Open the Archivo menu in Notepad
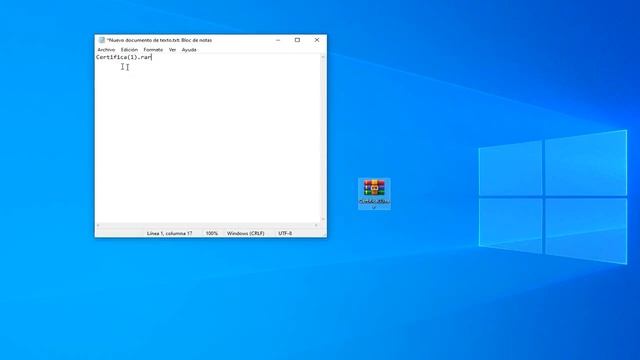Screen dimensions: 640x360 [106, 50]
